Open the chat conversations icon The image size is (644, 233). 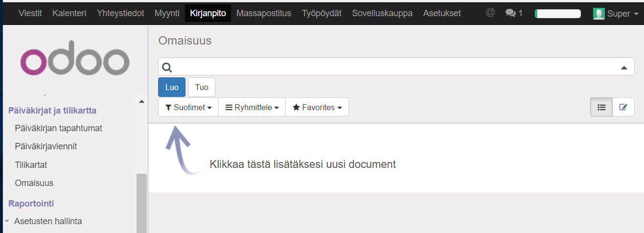(514, 13)
